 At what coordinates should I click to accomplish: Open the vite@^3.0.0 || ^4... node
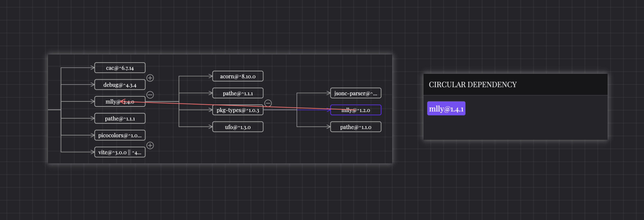point(120,152)
